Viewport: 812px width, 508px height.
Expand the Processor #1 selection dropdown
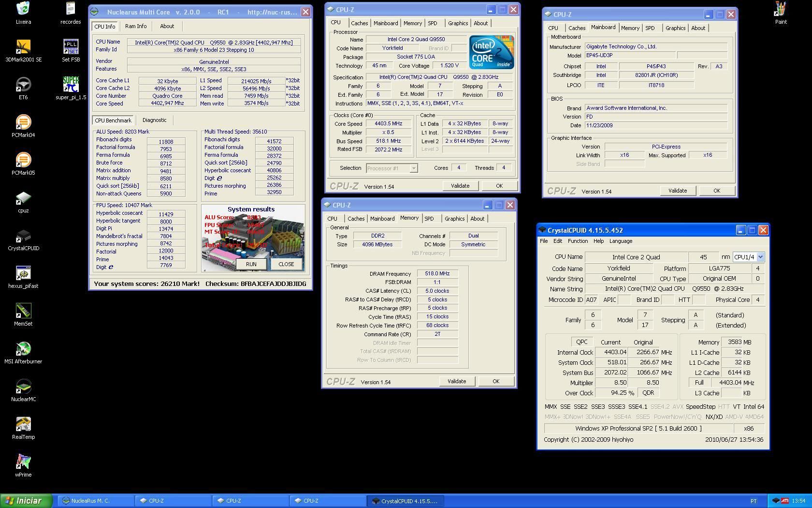414,168
